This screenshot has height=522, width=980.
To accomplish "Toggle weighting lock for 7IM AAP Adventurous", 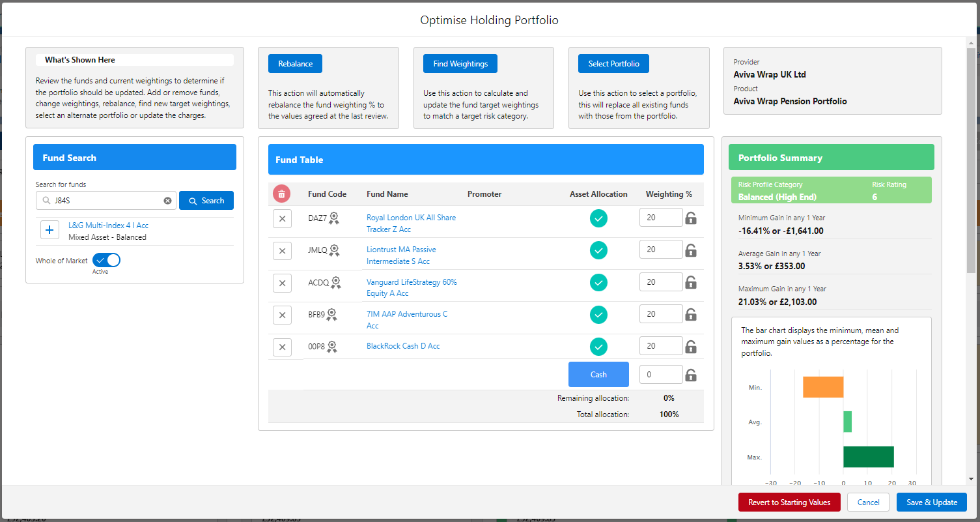I will 692,315.
